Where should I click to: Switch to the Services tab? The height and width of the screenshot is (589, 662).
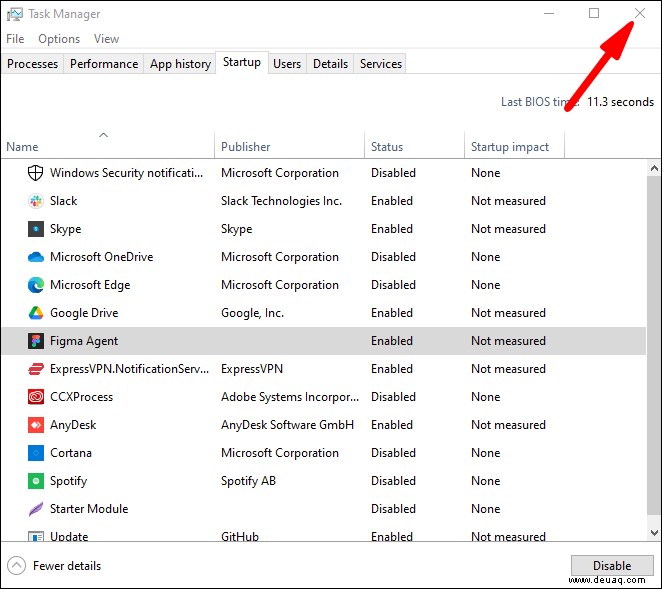pos(381,64)
